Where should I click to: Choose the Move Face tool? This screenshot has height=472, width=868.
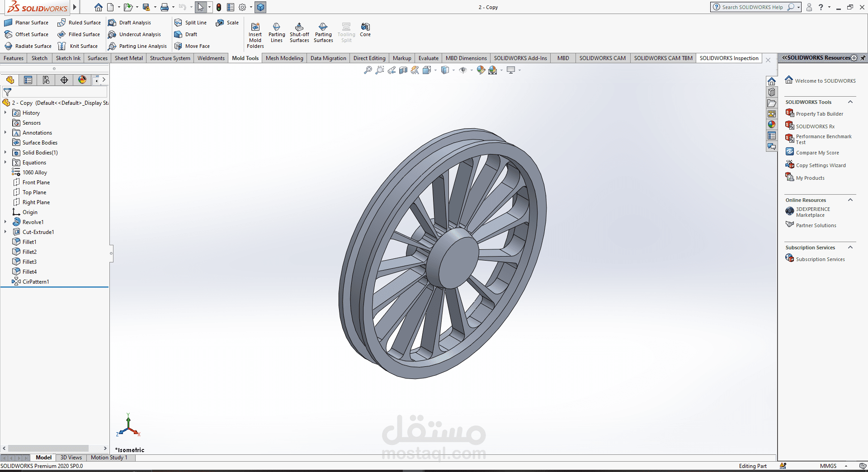[x=192, y=46]
